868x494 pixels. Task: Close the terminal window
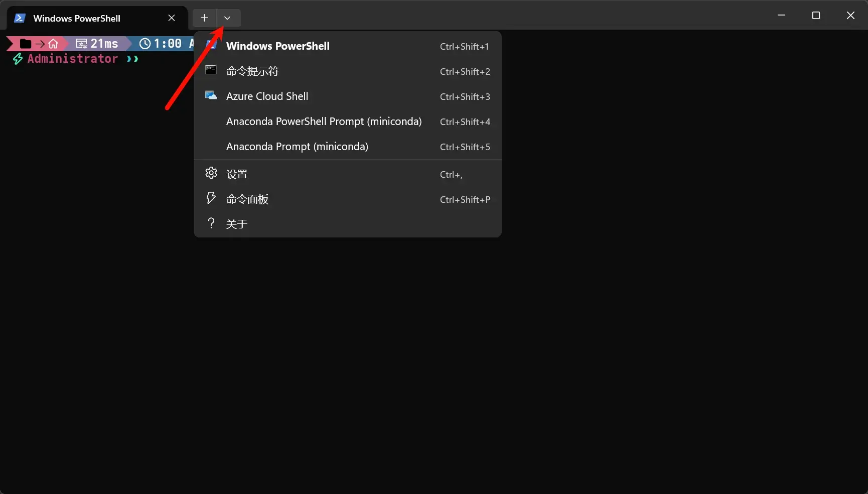tap(850, 16)
